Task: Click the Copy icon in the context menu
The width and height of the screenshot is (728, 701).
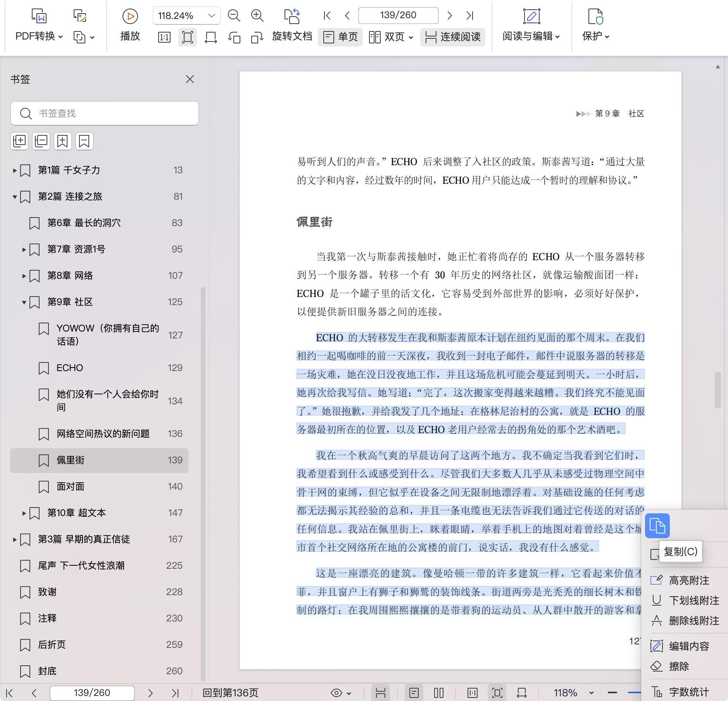Action: tap(657, 526)
